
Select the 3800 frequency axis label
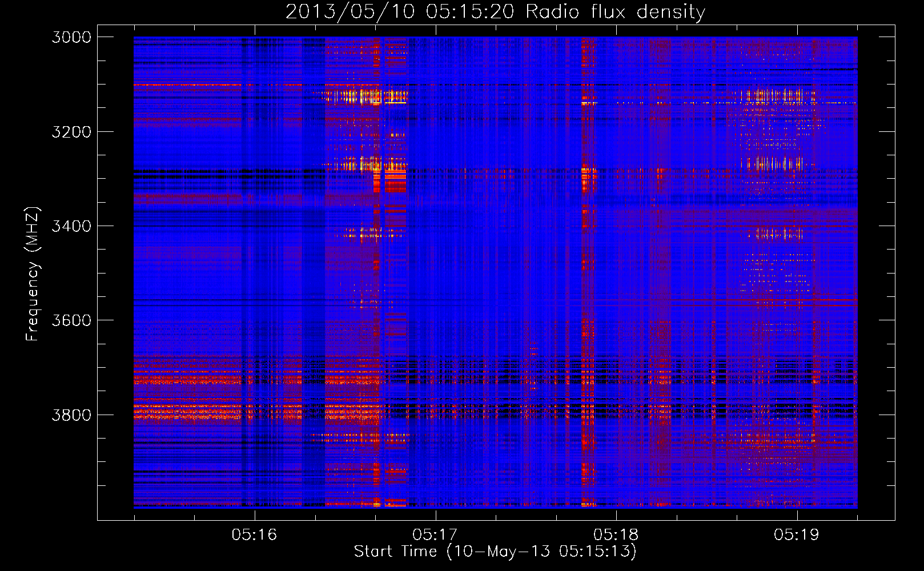tap(71, 415)
